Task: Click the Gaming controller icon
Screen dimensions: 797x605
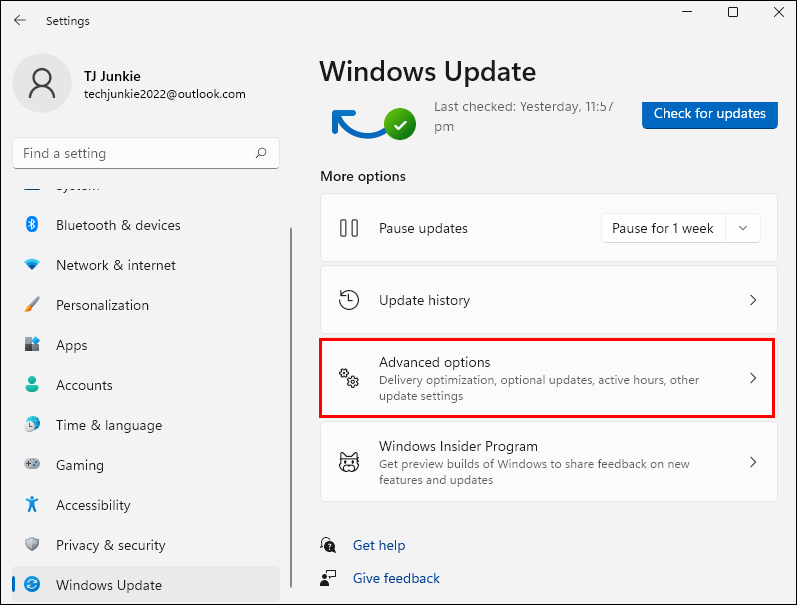Action: point(32,465)
